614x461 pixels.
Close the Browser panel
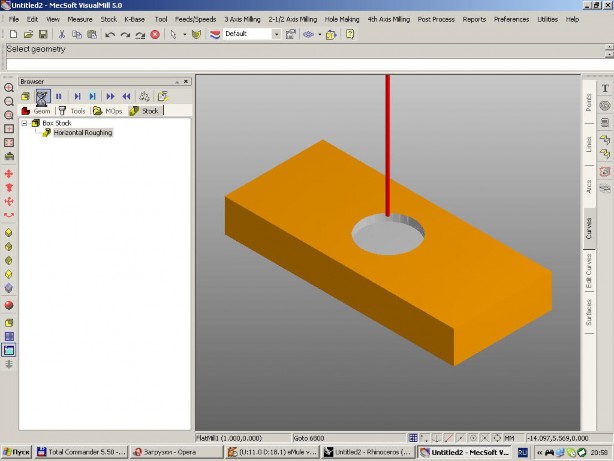pyautogui.click(x=186, y=81)
